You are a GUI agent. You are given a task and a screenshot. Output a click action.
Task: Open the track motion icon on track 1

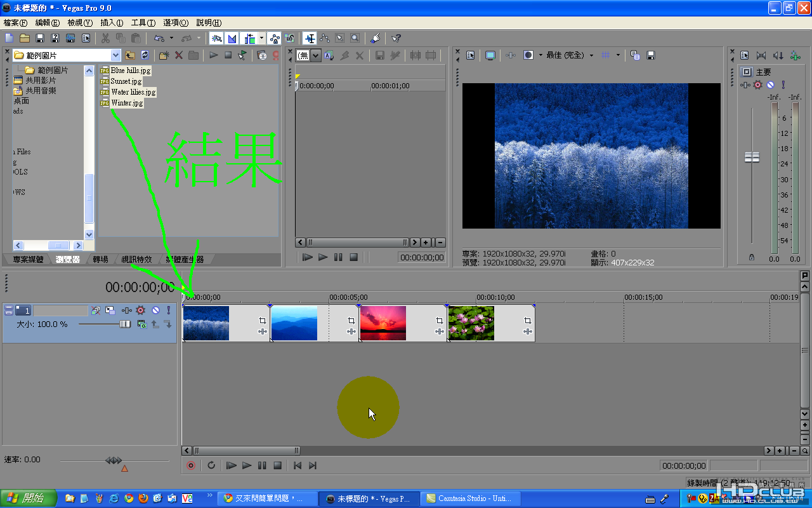(110, 311)
